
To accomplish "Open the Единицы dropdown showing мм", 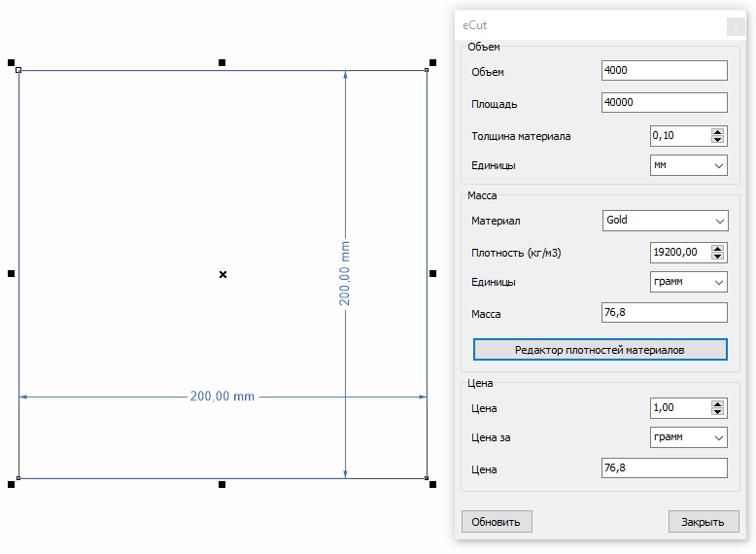I will click(689, 165).
